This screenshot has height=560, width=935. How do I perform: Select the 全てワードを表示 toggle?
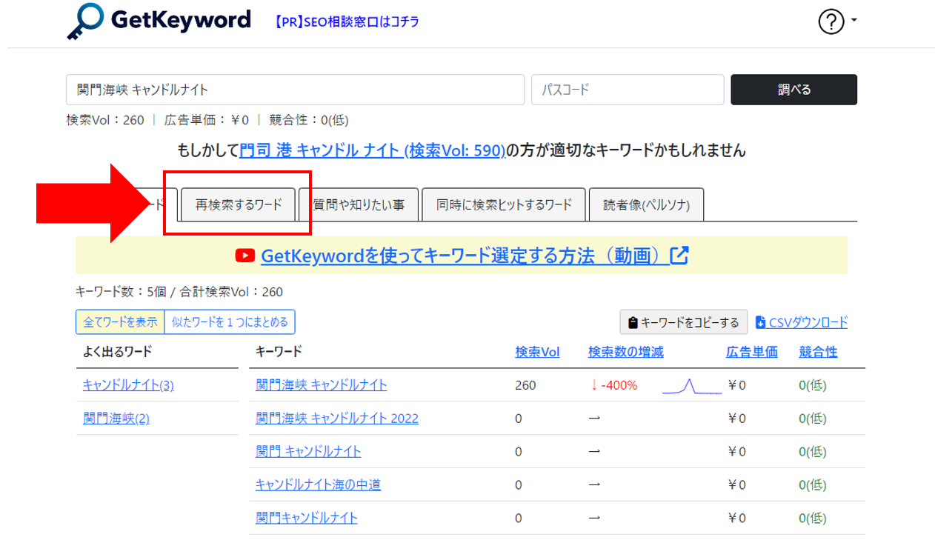120,322
